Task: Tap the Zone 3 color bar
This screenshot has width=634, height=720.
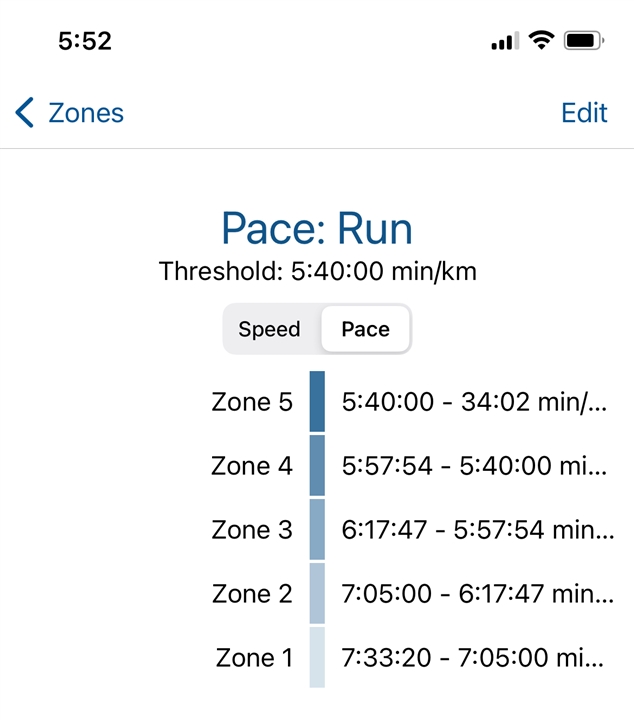Action: tap(317, 529)
